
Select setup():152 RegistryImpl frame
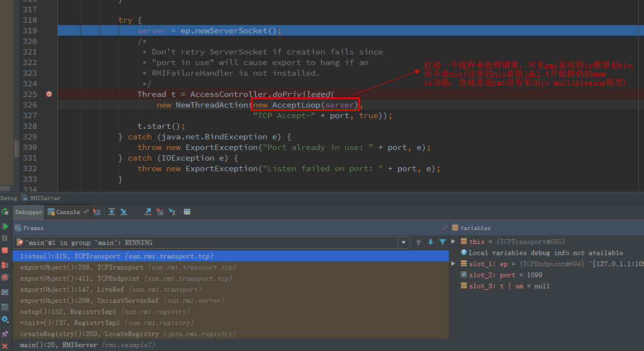[231, 311]
